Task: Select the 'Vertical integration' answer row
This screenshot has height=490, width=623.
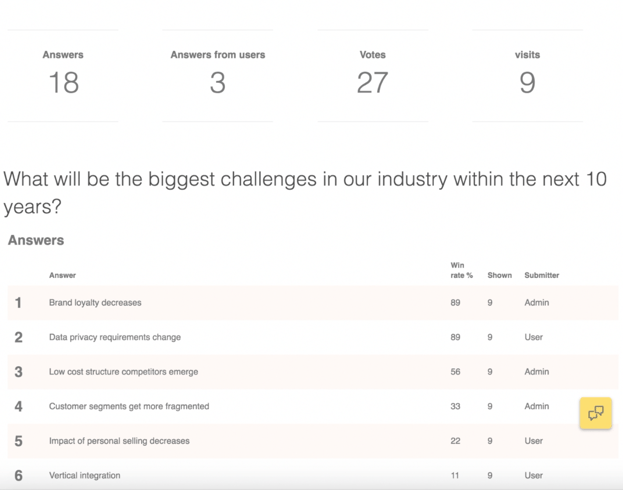Action: [x=313, y=475]
